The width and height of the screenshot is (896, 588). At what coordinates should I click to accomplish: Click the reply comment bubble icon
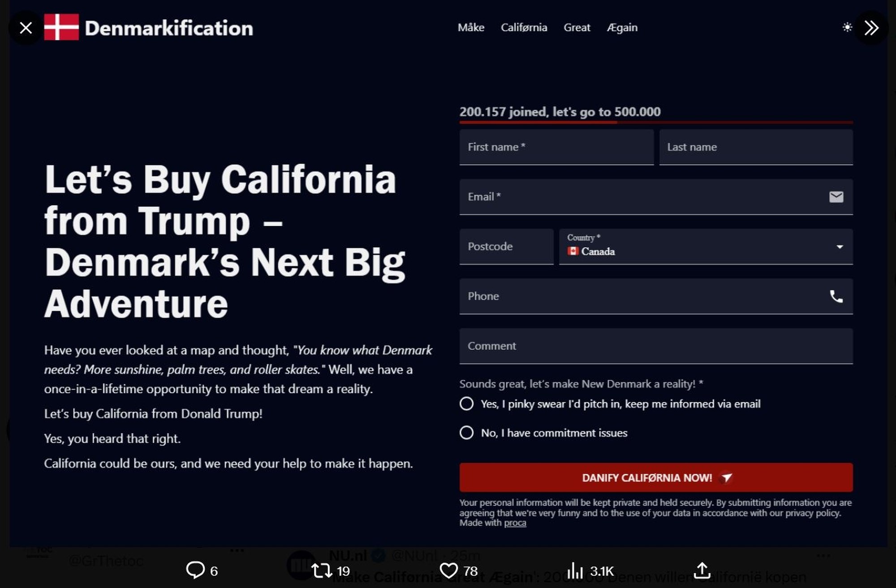[195, 570]
